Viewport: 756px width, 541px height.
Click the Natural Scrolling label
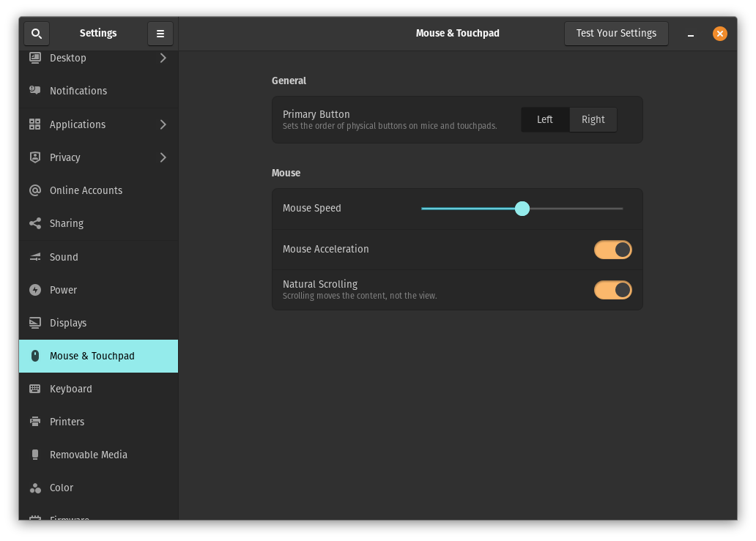pos(320,284)
